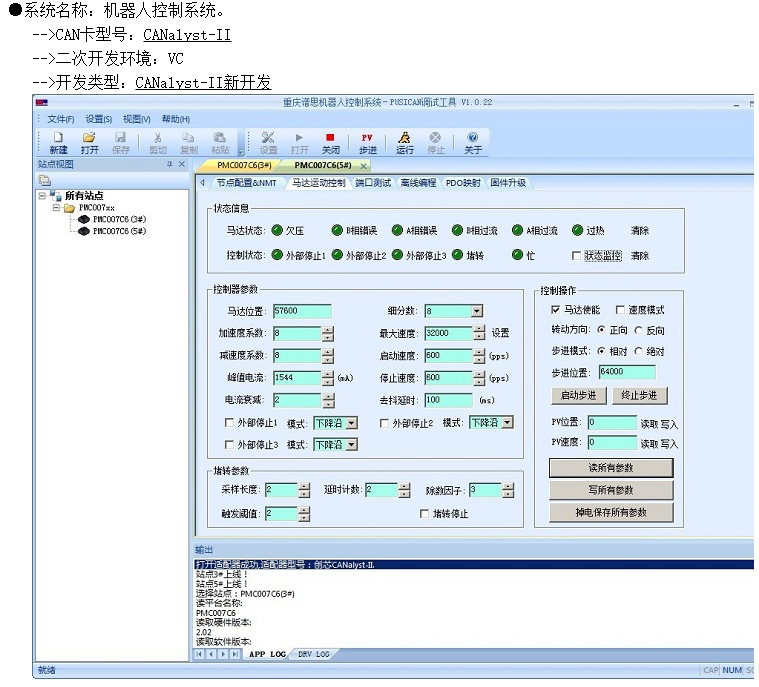The image size is (759, 687).
Task: Click the 复制 (Copy) toolbar icon
Action: (188, 143)
